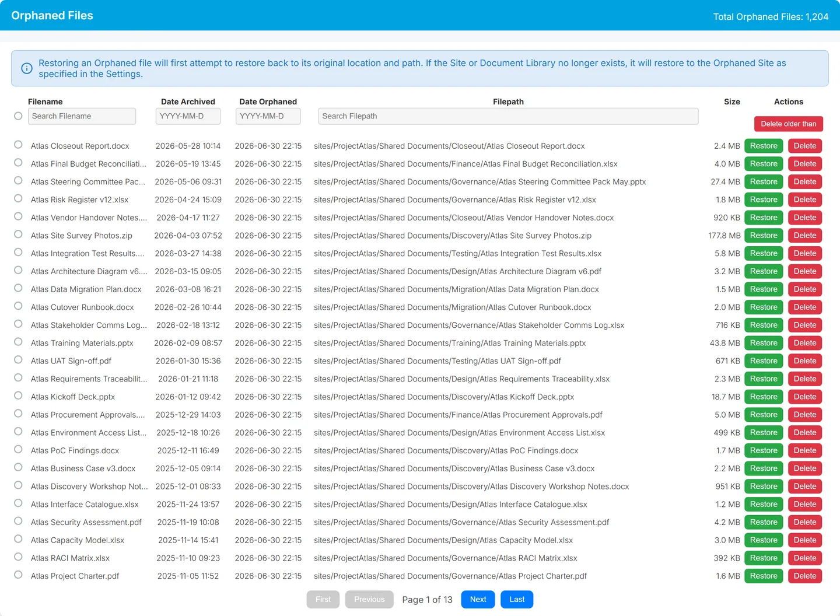Select the radio button for Atlas UAT Sign-off.pdf

click(18, 359)
